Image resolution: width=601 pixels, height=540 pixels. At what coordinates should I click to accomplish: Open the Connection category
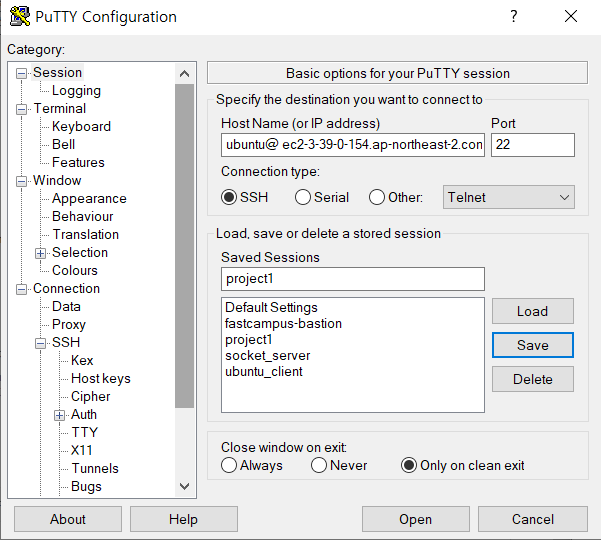[66, 289]
